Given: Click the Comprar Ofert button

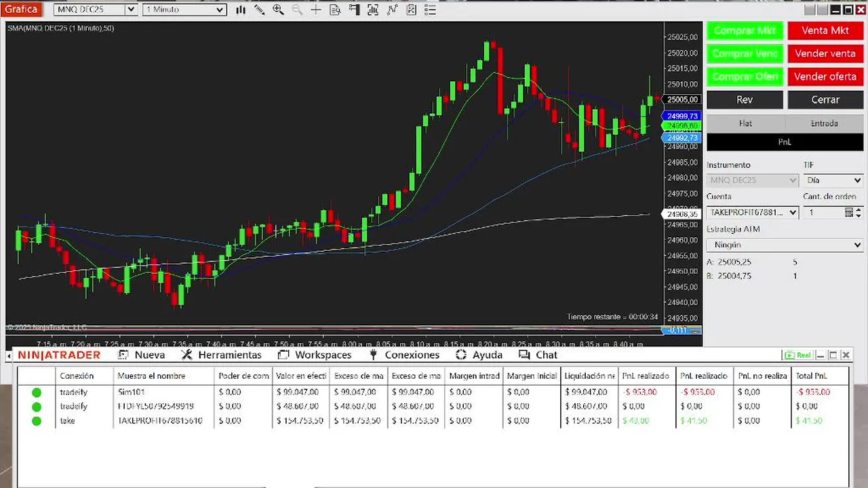Looking at the screenshot, I should tap(745, 77).
